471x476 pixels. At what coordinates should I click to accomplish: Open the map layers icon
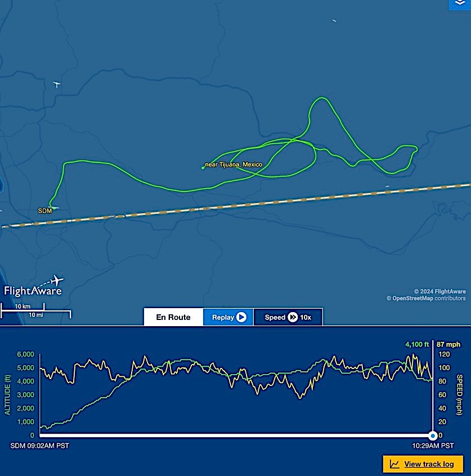pyautogui.click(x=460, y=4)
